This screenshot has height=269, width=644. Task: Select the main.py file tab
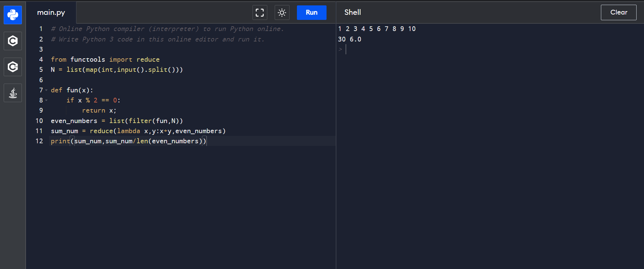pyautogui.click(x=51, y=12)
